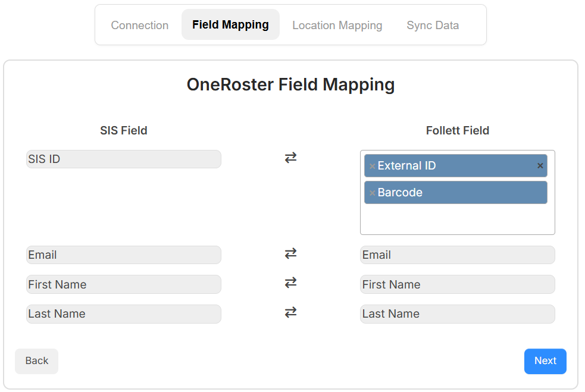Viewport: 585px width, 392px height.
Task: Click the swap arrows icon in Email row
Action: 290,253
